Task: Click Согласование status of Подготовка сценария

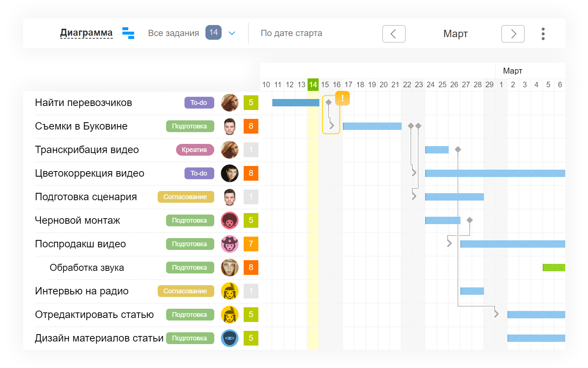Action: [186, 197]
